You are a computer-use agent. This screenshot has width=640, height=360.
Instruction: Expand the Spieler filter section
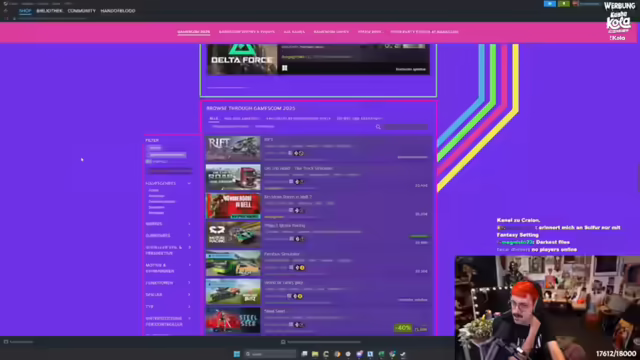click(189, 295)
